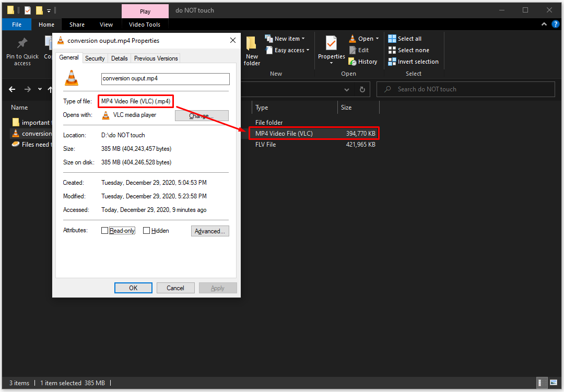Screen dimensions: 564x392
Task: Click the Select all icon
Action: pyautogui.click(x=392, y=39)
